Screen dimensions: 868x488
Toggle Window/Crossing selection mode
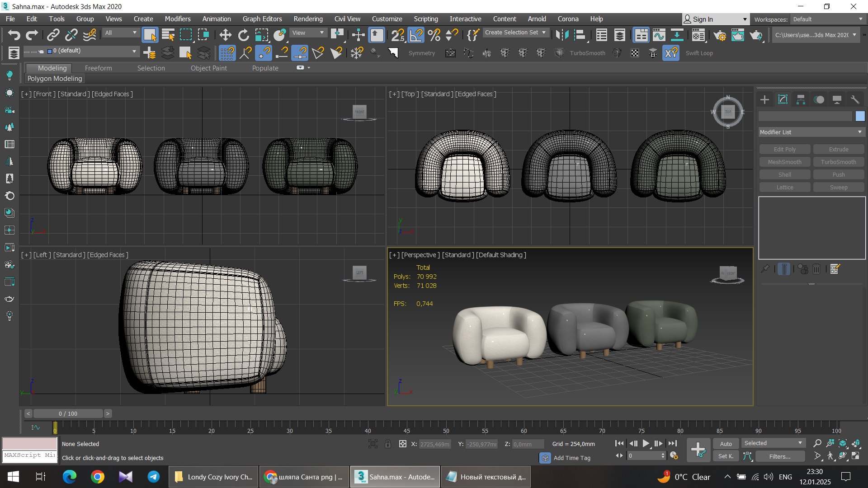pyautogui.click(x=203, y=35)
